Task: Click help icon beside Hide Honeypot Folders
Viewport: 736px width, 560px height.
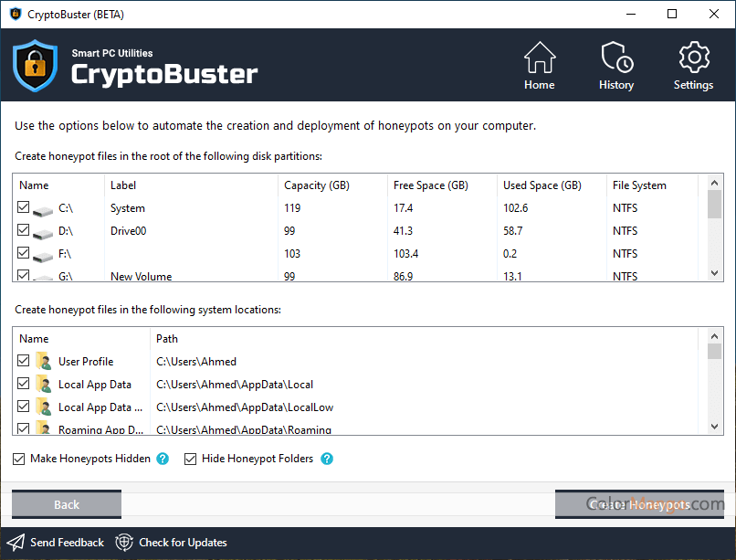Action: tap(327, 459)
